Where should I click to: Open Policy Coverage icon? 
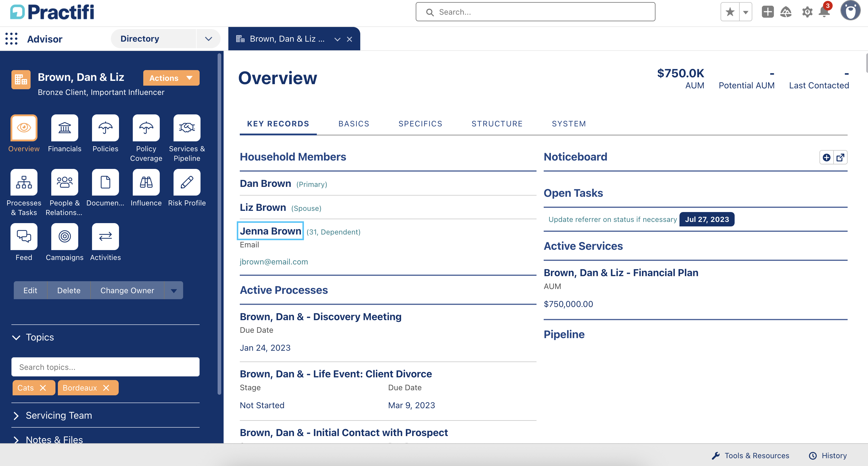146,128
